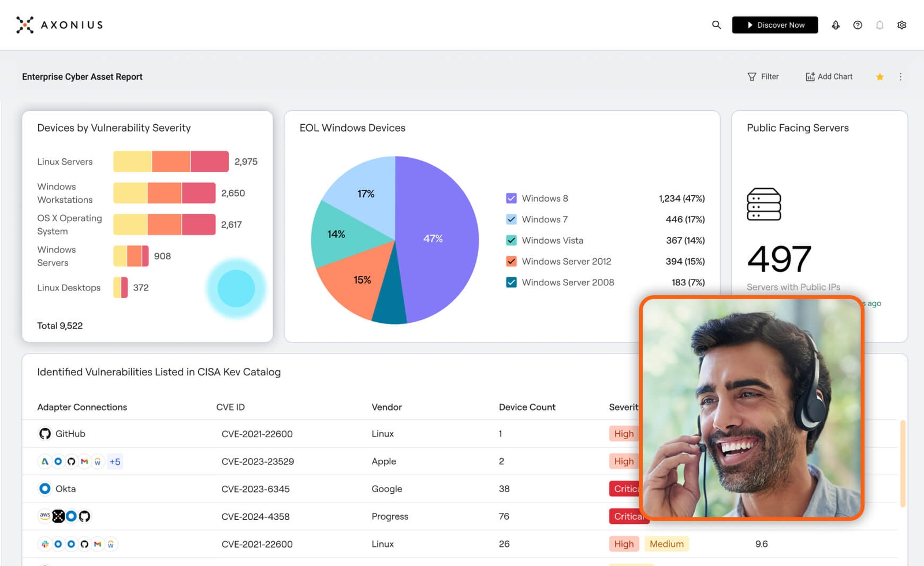Open the search magnifier icon

(716, 25)
